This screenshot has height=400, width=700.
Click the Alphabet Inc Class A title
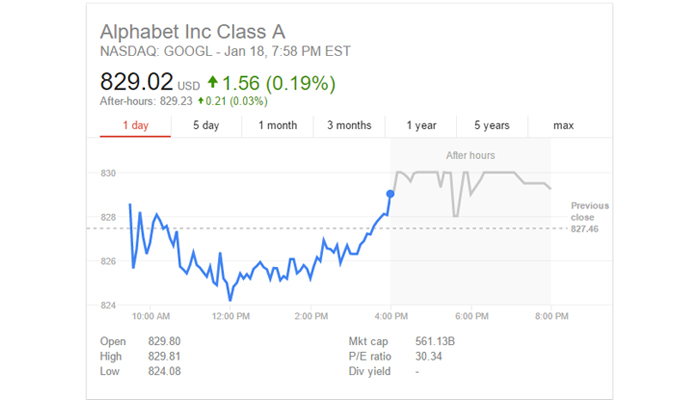coord(192,32)
